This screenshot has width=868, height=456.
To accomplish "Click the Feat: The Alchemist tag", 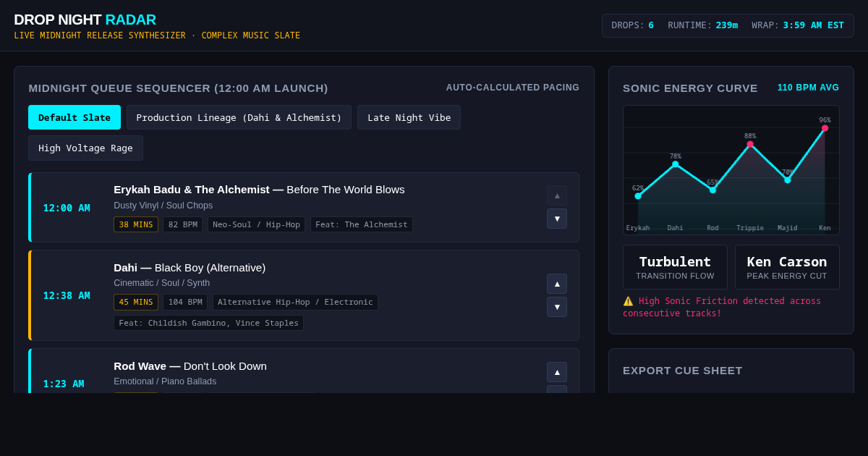I will click(x=362, y=224).
